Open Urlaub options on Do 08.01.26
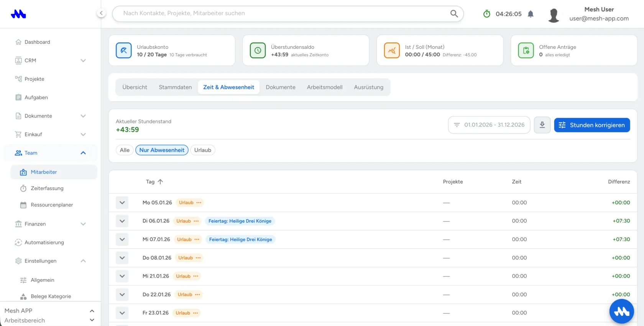The image size is (644, 326). [x=198, y=258]
